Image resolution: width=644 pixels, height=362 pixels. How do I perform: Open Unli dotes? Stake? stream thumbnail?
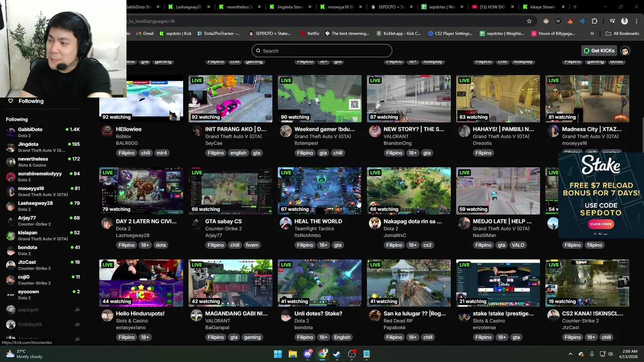click(319, 283)
